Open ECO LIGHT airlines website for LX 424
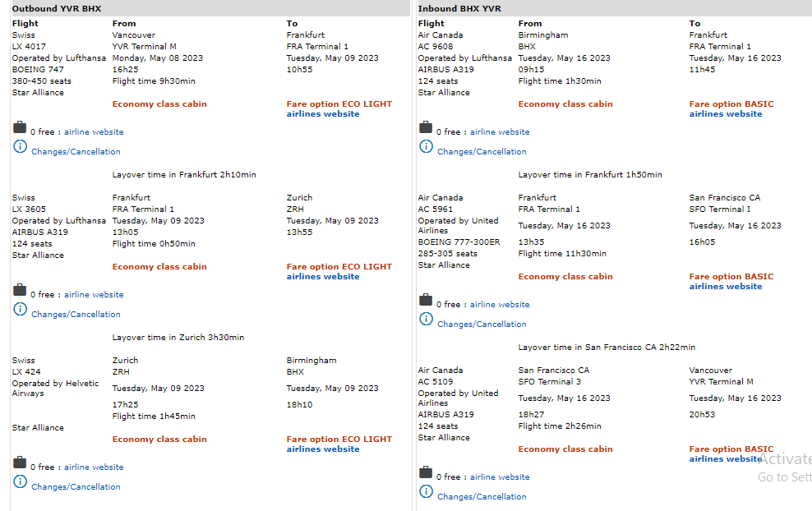Viewport: 812px width, 511px height. [x=323, y=449]
